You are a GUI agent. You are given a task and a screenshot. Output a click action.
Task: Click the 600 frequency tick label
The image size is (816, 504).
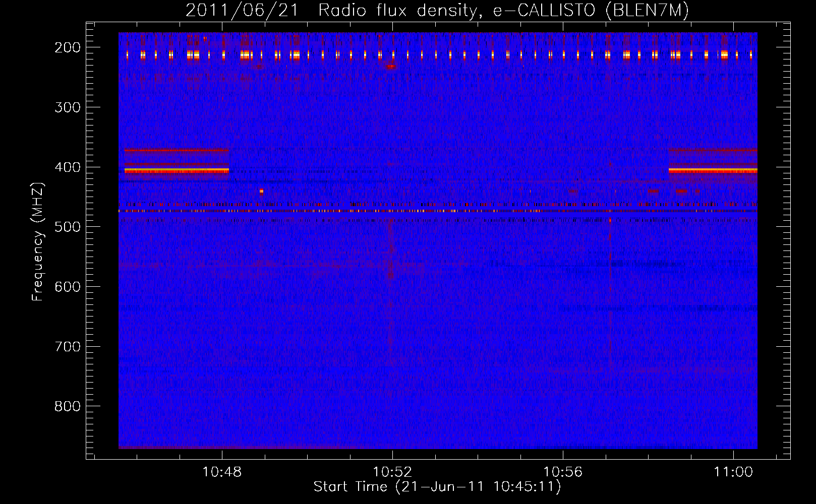coord(68,287)
